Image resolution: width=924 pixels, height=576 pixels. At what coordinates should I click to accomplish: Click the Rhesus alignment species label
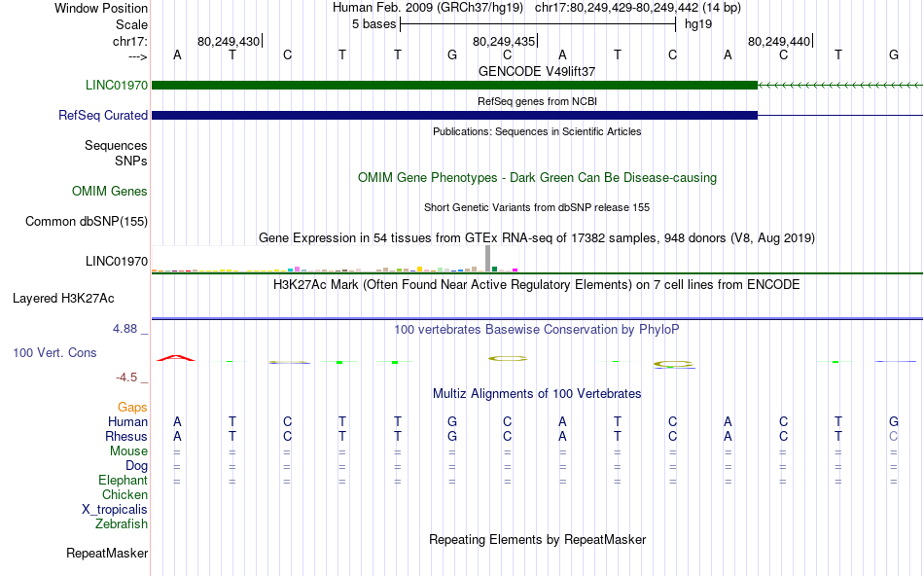click(x=126, y=436)
